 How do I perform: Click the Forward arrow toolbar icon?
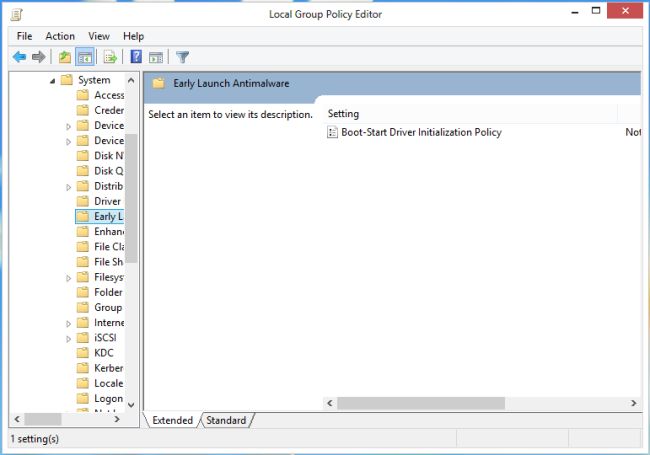39,57
